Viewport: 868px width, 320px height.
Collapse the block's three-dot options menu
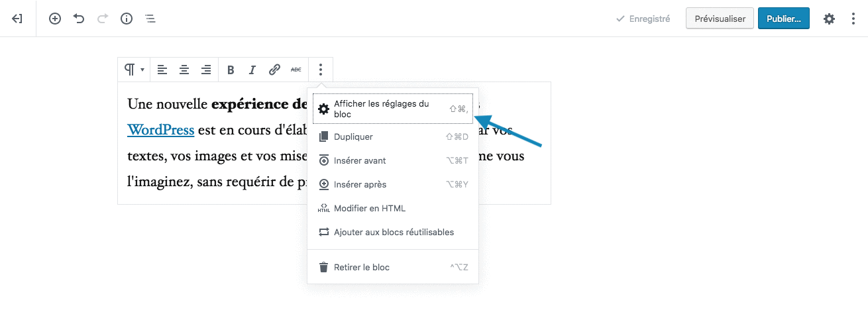pos(321,70)
